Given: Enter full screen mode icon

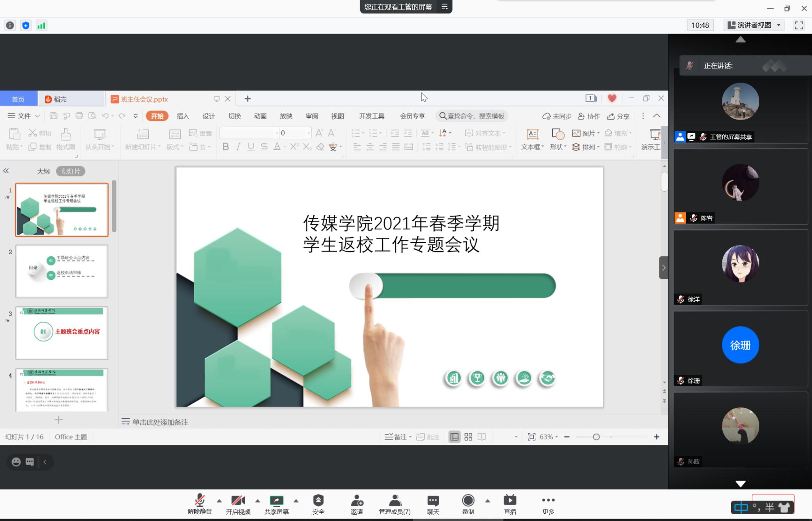Looking at the screenshot, I should (799, 25).
